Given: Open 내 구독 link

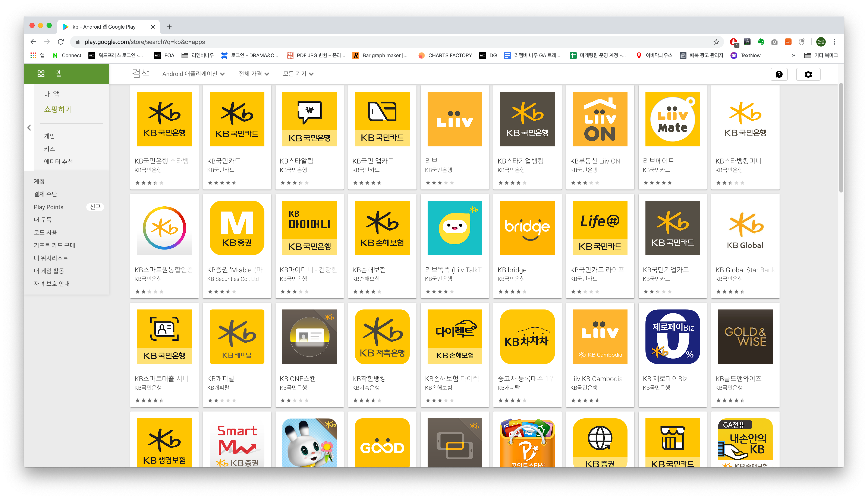Looking at the screenshot, I should point(43,220).
